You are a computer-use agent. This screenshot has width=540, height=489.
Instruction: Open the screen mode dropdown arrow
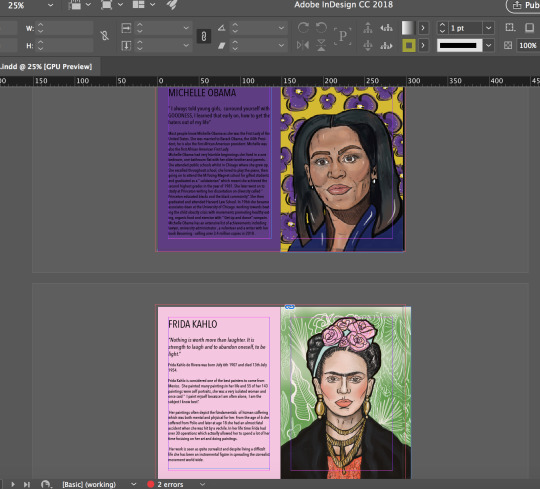120,5
